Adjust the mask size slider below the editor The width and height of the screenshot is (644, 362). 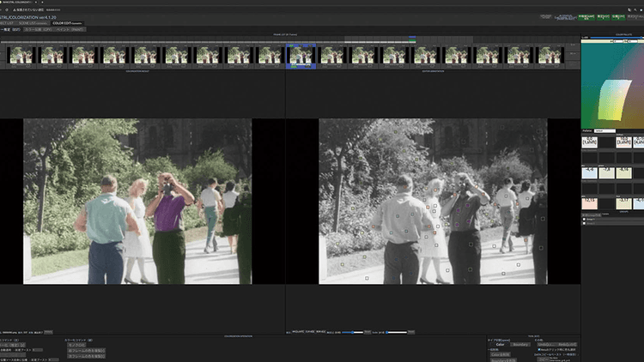pos(352,333)
